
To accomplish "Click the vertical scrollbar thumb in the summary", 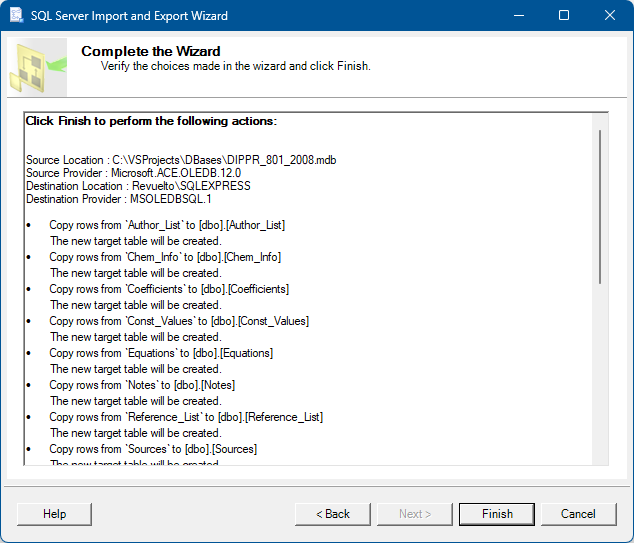I will [x=600, y=207].
